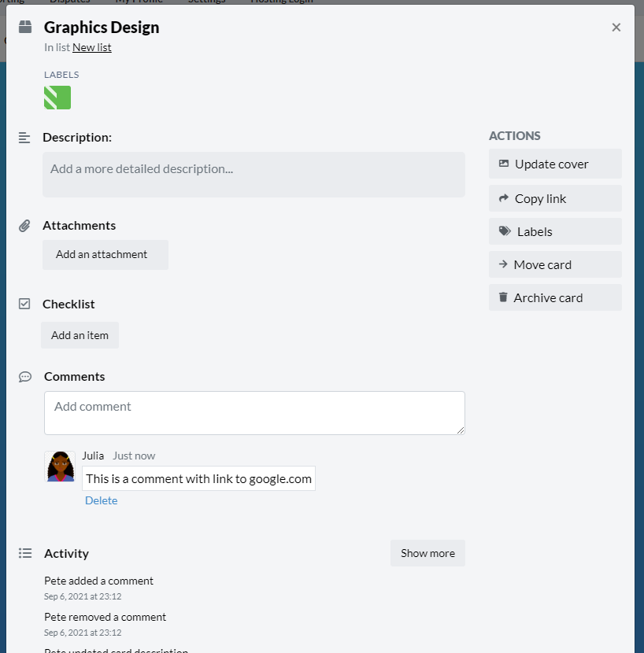This screenshot has height=653, width=644.
Task: Click 'Pete added a comment' activity entry
Action: pyautogui.click(x=98, y=581)
